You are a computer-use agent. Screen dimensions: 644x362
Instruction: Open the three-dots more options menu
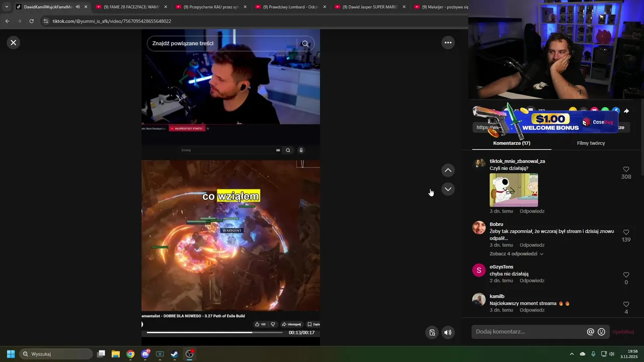pos(448,43)
